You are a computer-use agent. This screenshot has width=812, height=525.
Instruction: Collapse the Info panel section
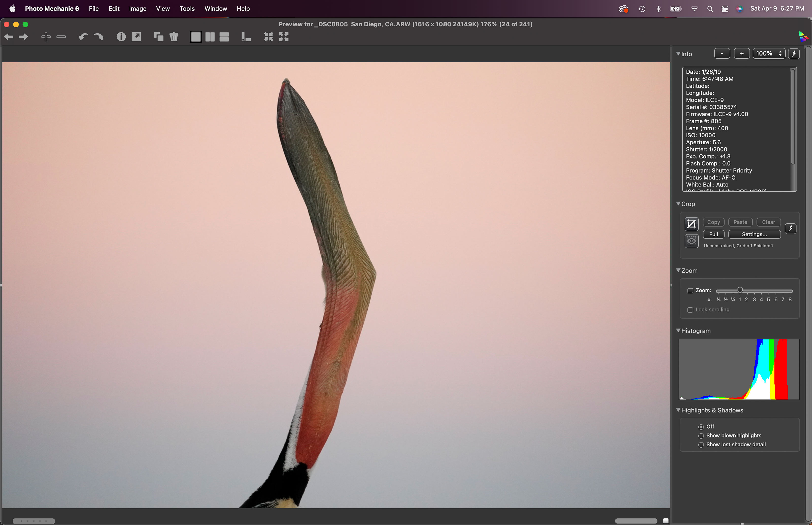[x=678, y=54]
